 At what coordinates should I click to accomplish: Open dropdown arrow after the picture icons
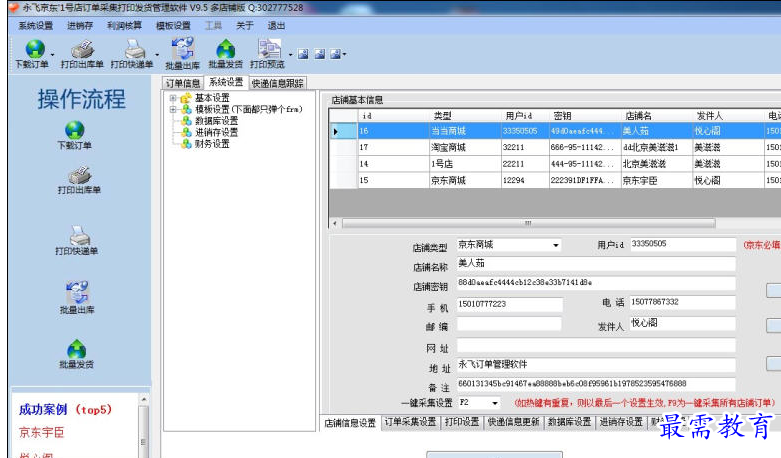pos(345,54)
